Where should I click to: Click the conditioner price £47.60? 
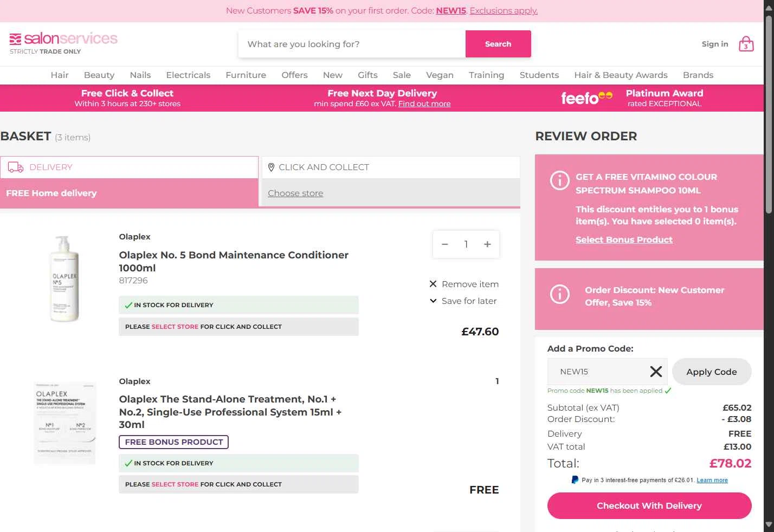point(480,332)
